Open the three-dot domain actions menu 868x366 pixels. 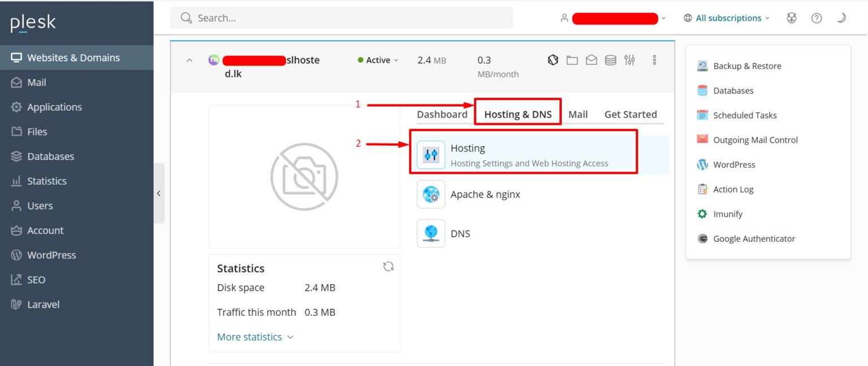pyautogui.click(x=654, y=60)
